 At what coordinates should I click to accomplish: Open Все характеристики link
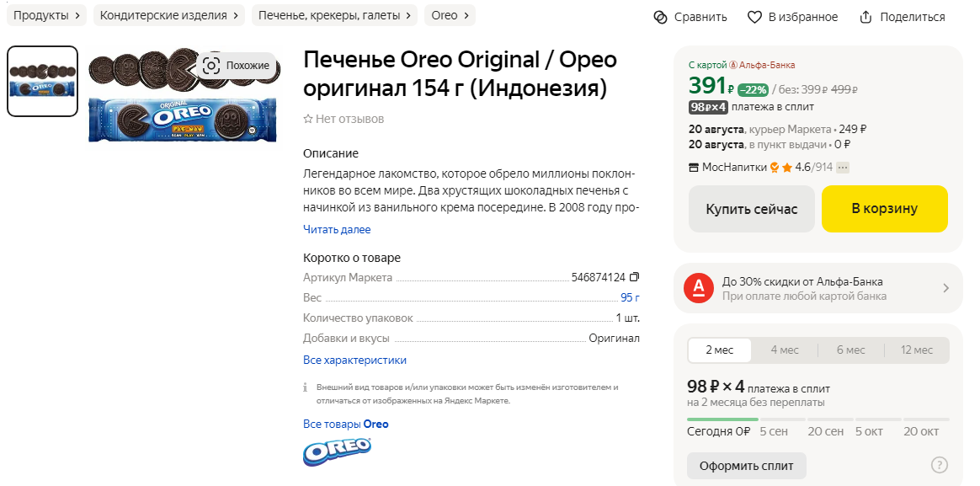click(355, 360)
